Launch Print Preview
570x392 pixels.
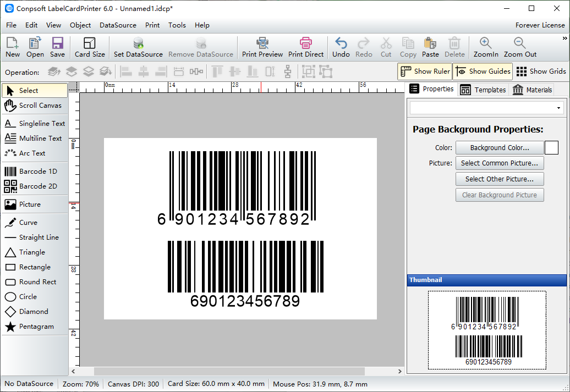[x=262, y=47]
